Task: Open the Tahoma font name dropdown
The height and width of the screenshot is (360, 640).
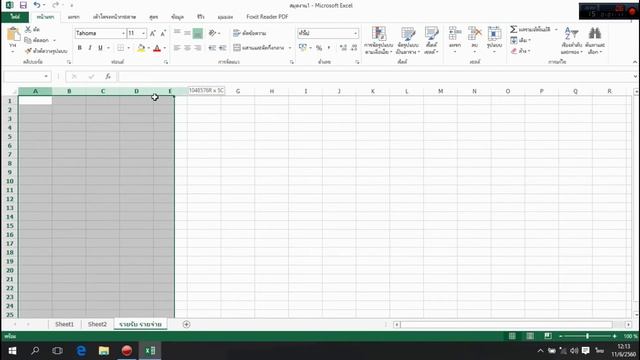Action: [123, 33]
